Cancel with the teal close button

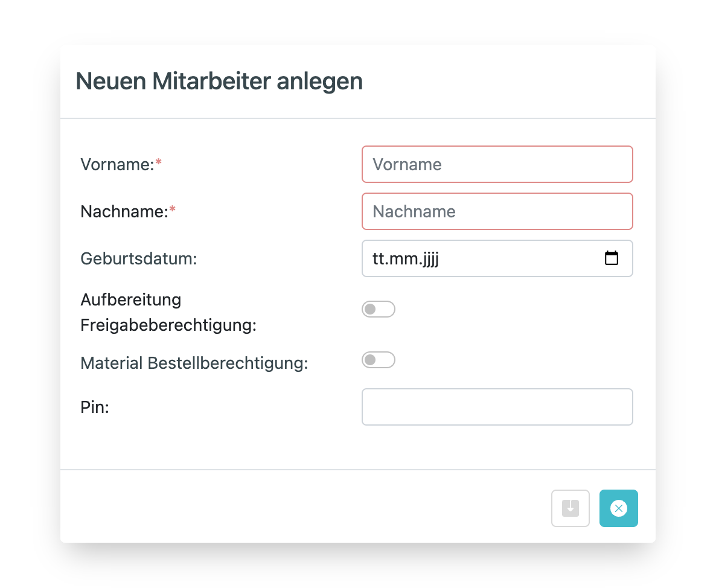pyautogui.click(x=619, y=508)
